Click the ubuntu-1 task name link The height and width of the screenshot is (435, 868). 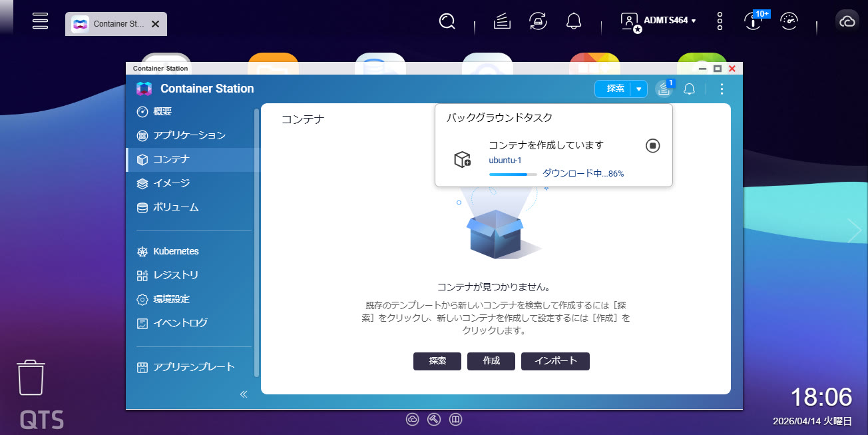pyautogui.click(x=505, y=161)
